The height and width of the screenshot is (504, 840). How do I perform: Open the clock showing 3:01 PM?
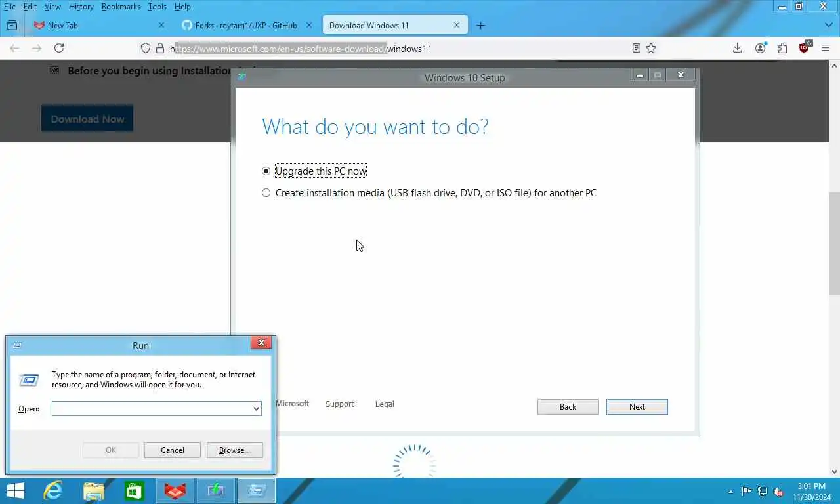[811, 492]
